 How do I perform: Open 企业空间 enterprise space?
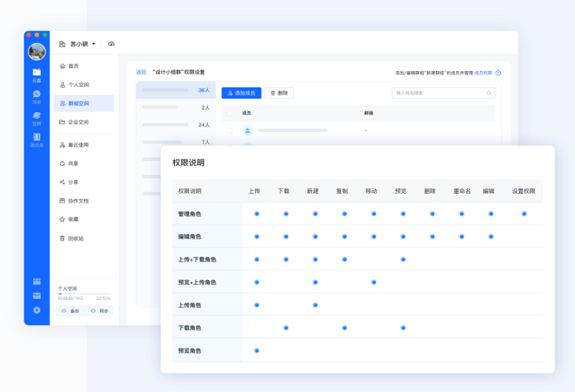click(74, 122)
